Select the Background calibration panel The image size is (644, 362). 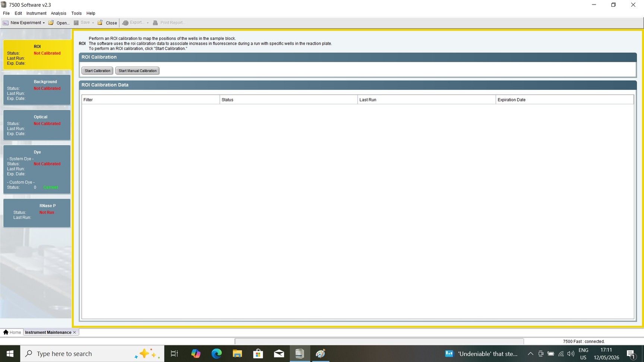(37, 90)
